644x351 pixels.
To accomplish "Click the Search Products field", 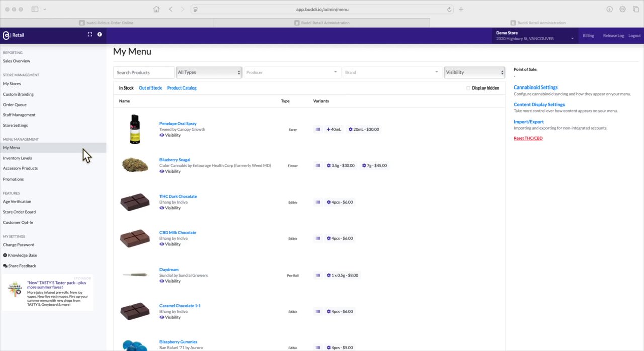I will tap(143, 72).
